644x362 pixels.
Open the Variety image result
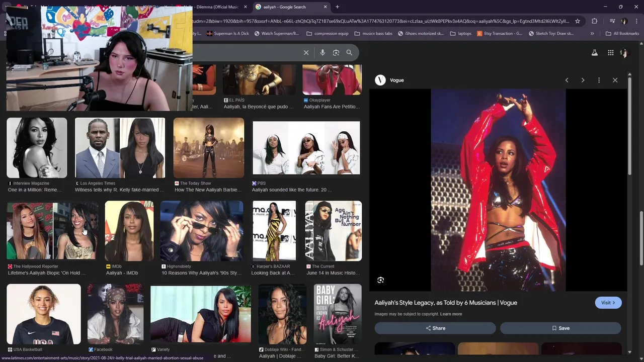click(x=201, y=314)
